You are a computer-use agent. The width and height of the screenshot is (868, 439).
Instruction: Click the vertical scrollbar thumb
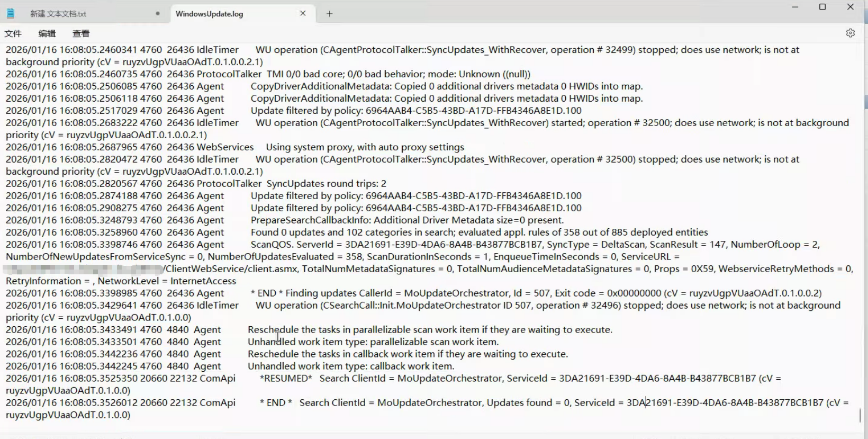(x=861, y=415)
